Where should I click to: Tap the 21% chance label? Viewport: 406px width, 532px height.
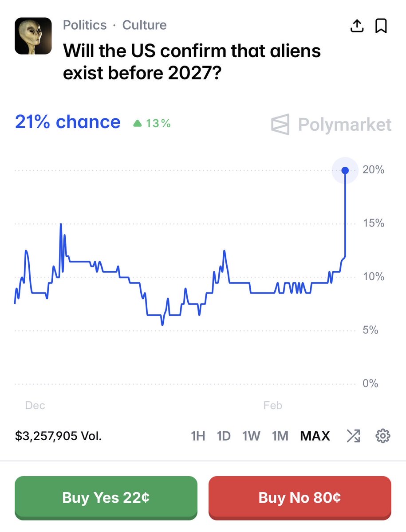67,122
